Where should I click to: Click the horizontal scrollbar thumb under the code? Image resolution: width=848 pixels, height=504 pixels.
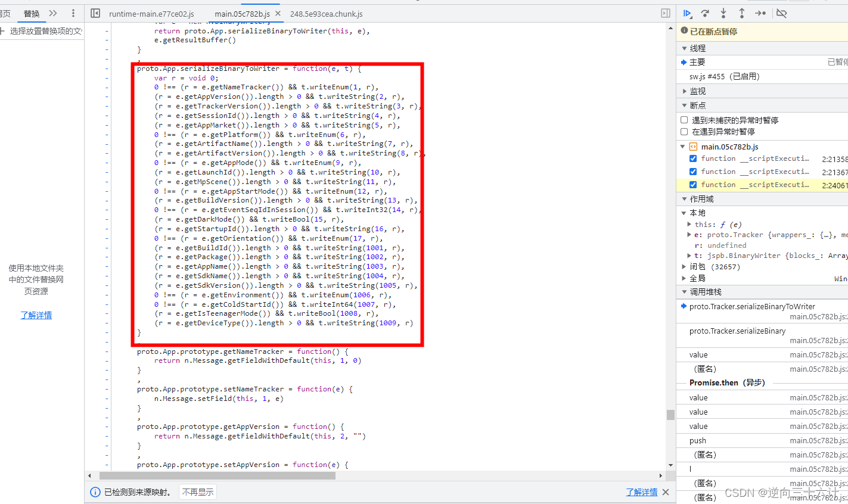(218, 475)
